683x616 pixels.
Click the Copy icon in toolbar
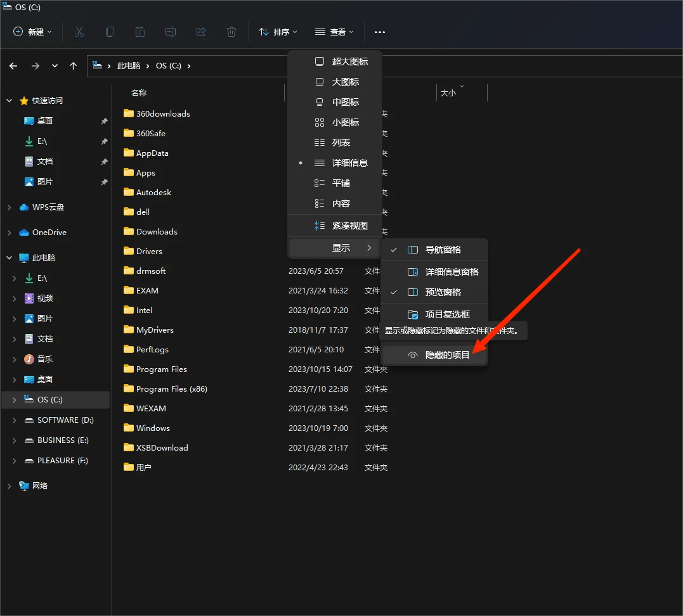[110, 32]
